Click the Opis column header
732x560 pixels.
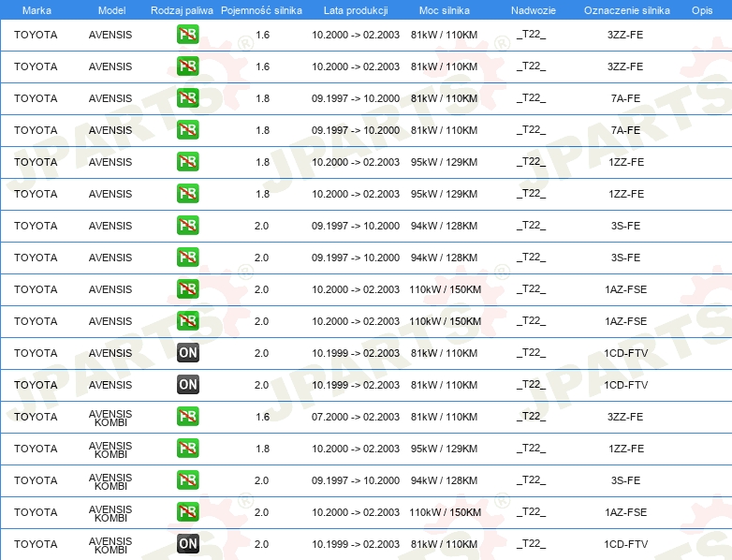[x=702, y=10]
